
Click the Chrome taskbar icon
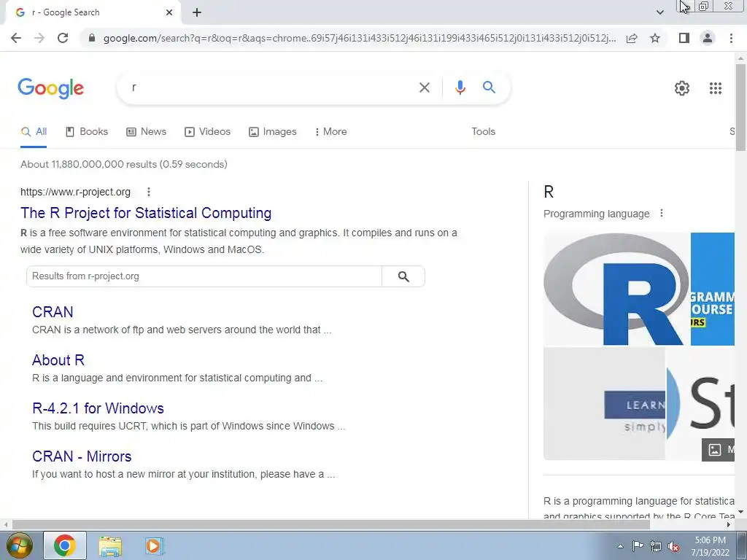(x=65, y=545)
